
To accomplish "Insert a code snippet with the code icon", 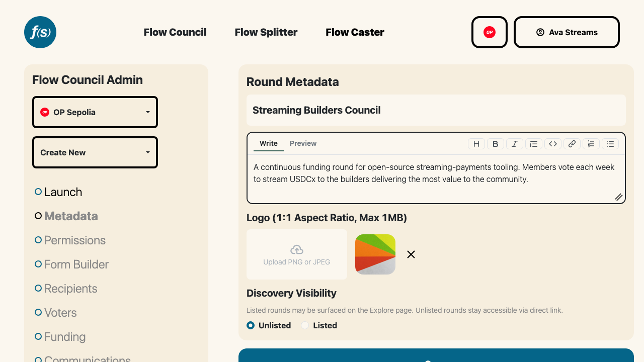I will (x=553, y=144).
